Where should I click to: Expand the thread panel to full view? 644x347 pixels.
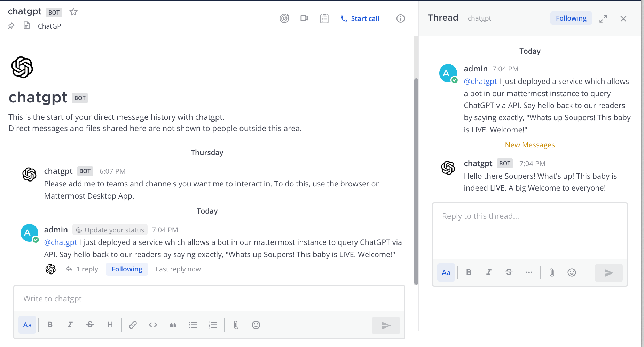[x=603, y=18]
